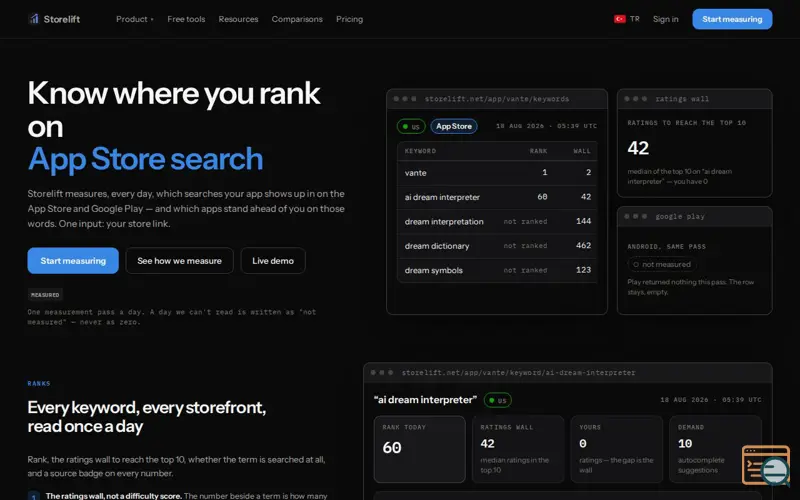
Task: Select the dream symbols row
Action: pos(497,270)
